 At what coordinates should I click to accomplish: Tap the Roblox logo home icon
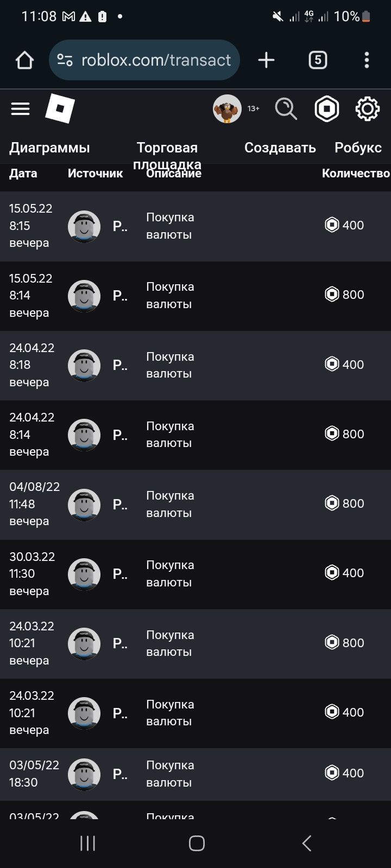(60, 108)
